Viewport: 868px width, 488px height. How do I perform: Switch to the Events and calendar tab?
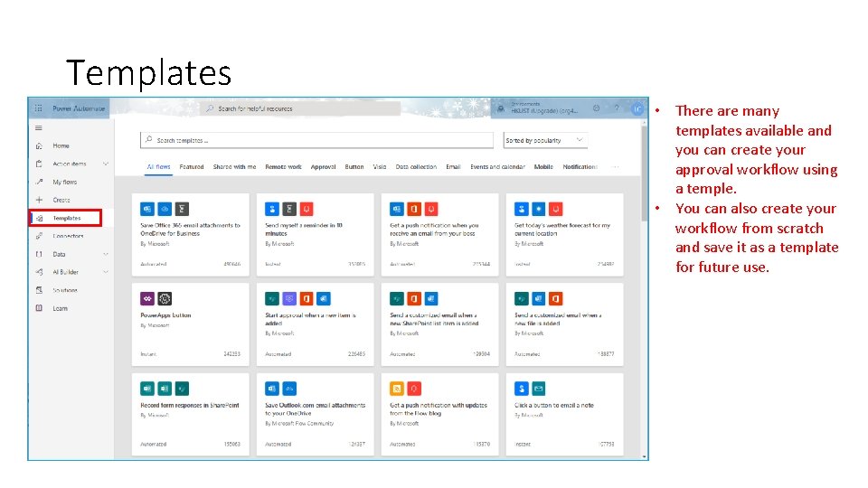497,166
